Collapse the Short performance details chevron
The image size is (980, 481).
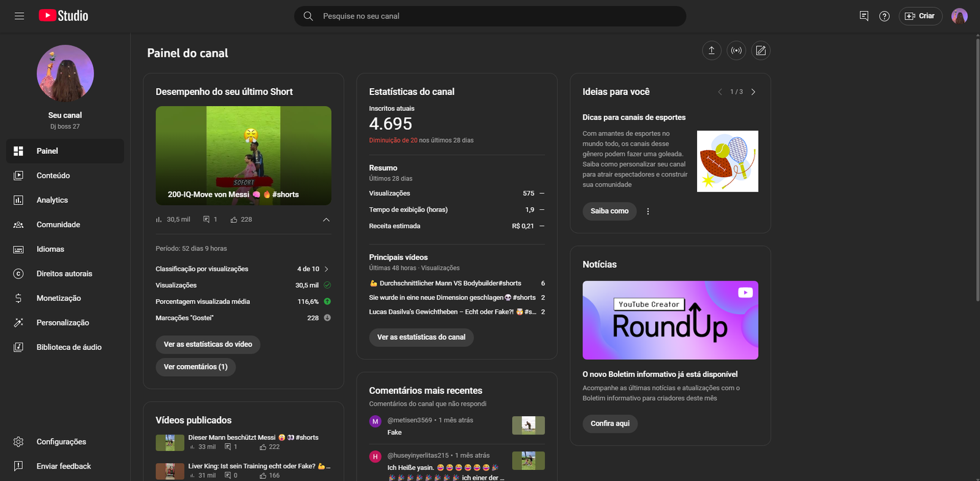click(326, 219)
